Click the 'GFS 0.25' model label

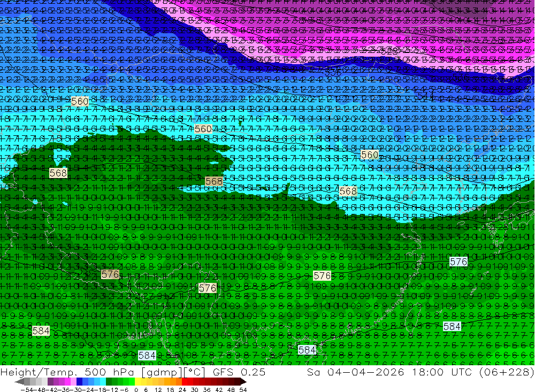pos(239,372)
